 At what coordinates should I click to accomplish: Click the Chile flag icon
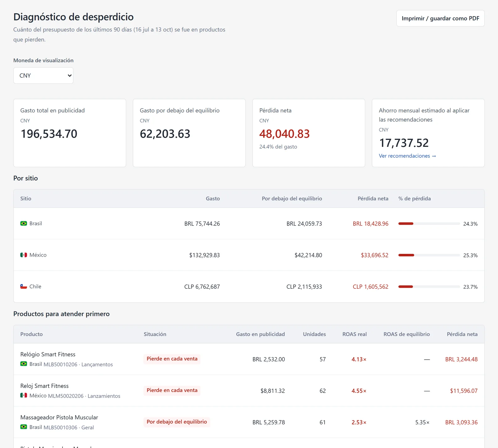point(24,286)
